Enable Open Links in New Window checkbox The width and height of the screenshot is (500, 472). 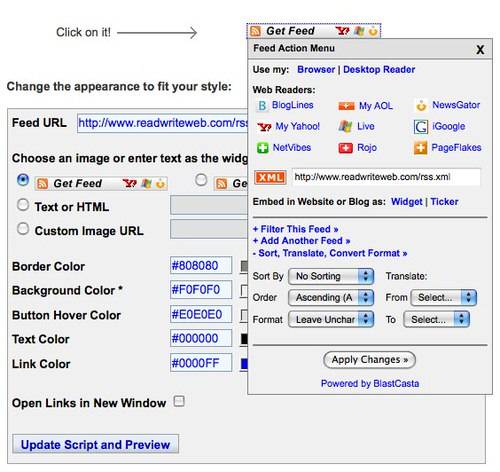point(179,401)
